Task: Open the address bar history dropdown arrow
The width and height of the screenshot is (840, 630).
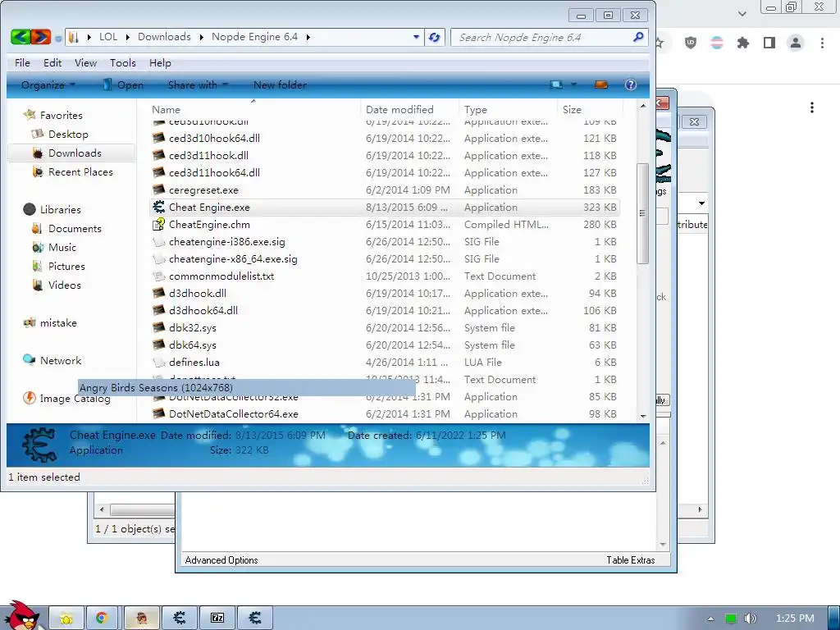Action: pyautogui.click(x=416, y=37)
